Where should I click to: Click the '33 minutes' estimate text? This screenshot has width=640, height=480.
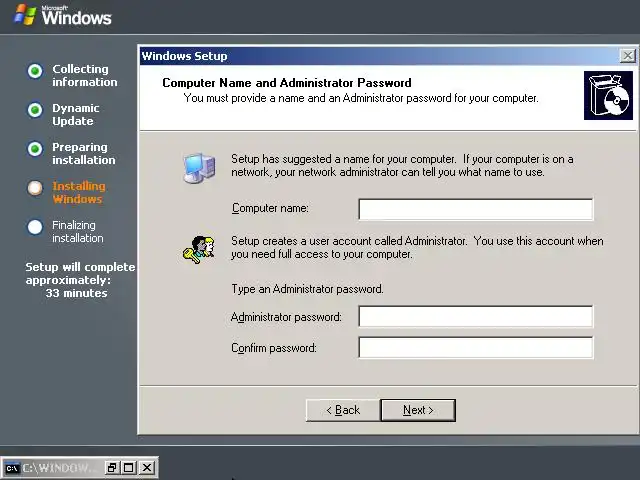(x=76, y=293)
